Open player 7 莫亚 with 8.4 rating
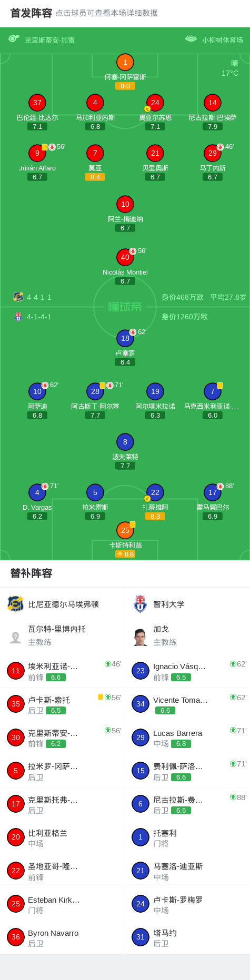250x980 pixels. (x=95, y=153)
